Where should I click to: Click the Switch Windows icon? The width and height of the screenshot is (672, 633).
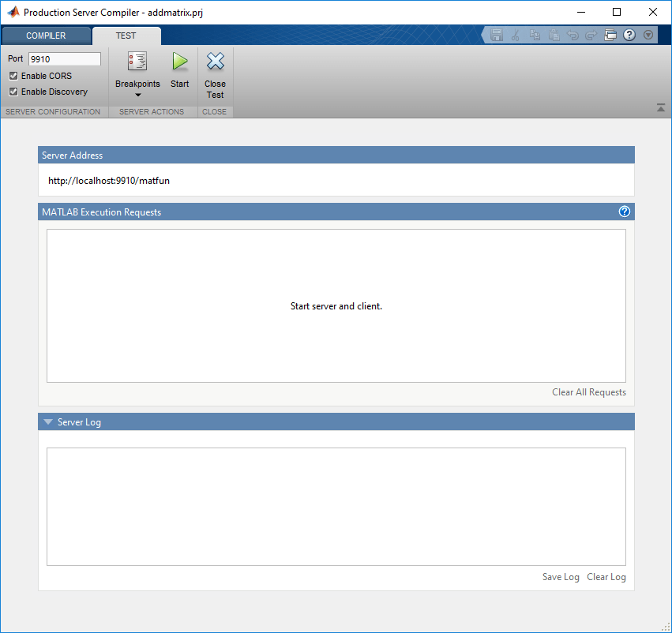coord(610,35)
